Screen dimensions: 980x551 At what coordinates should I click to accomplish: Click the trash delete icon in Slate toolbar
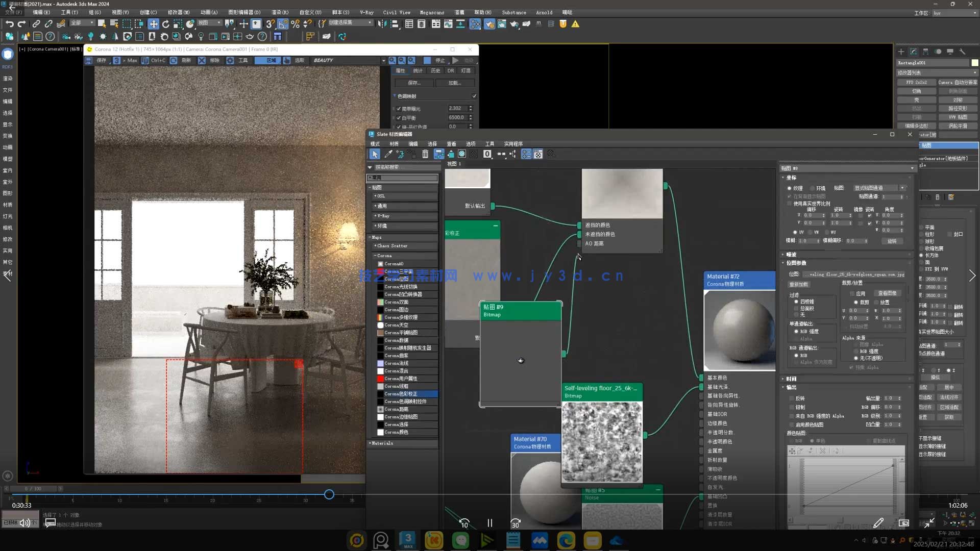click(x=425, y=154)
